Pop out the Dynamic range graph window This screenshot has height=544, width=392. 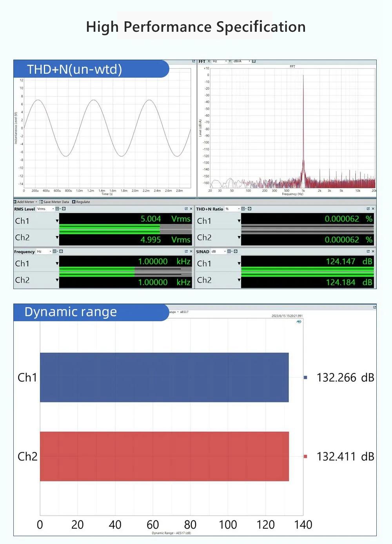tap(374, 307)
